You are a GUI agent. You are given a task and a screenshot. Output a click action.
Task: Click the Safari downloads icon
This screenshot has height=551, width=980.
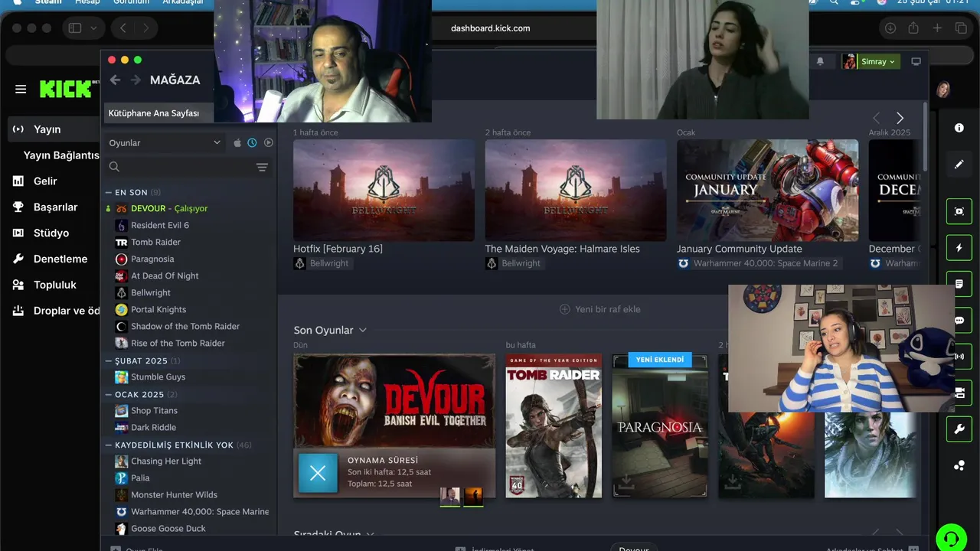890,28
